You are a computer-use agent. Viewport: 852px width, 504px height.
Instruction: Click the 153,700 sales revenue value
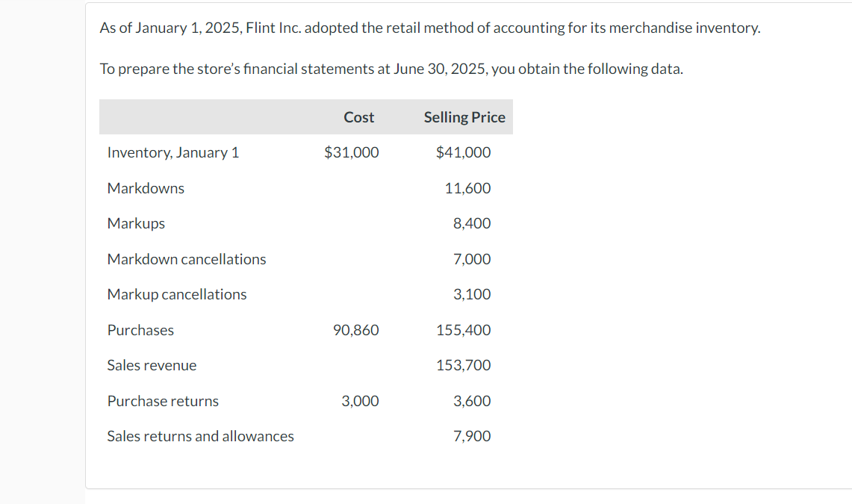click(464, 366)
